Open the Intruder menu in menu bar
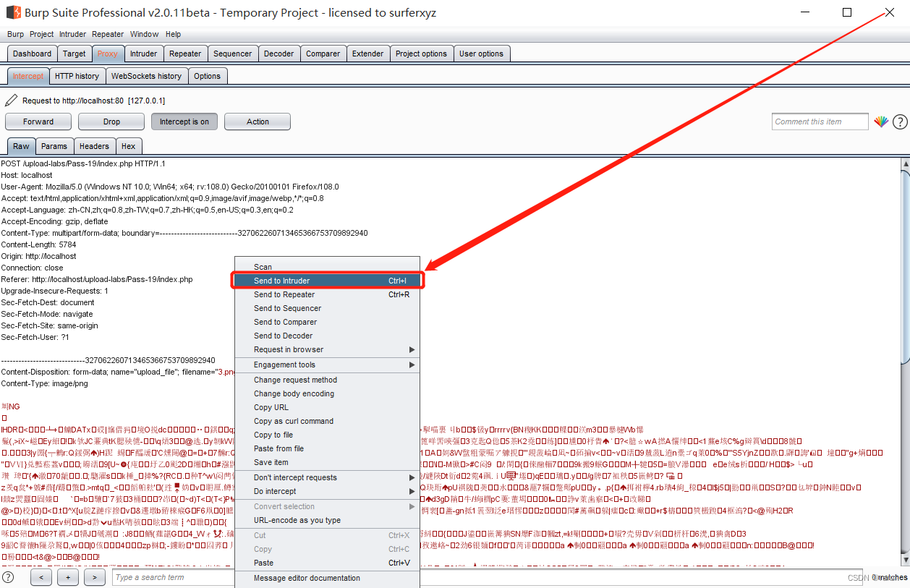Viewport: 910px width, 588px height. (x=72, y=34)
